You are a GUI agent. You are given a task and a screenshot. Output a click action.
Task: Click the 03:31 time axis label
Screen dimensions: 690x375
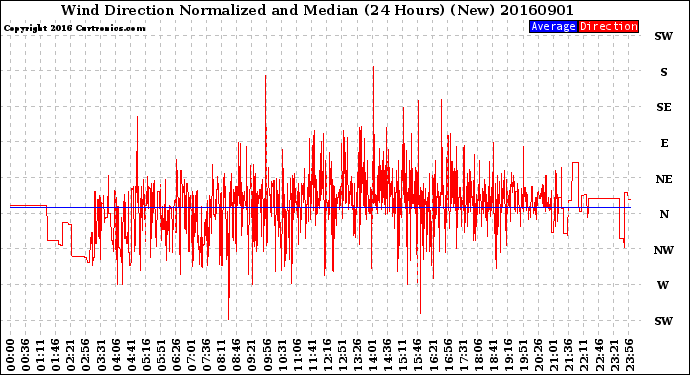101,355
